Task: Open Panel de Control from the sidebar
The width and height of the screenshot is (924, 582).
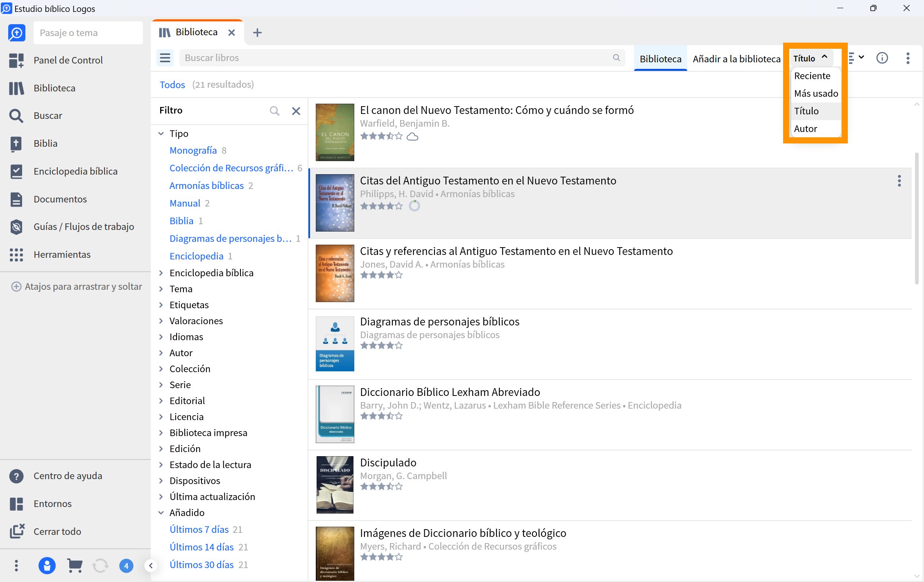Action: click(68, 60)
